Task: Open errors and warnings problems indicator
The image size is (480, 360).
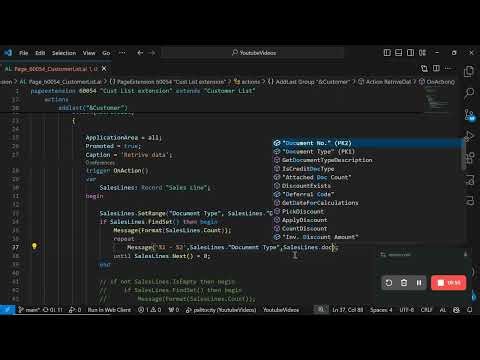Action: tap(149, 310)
